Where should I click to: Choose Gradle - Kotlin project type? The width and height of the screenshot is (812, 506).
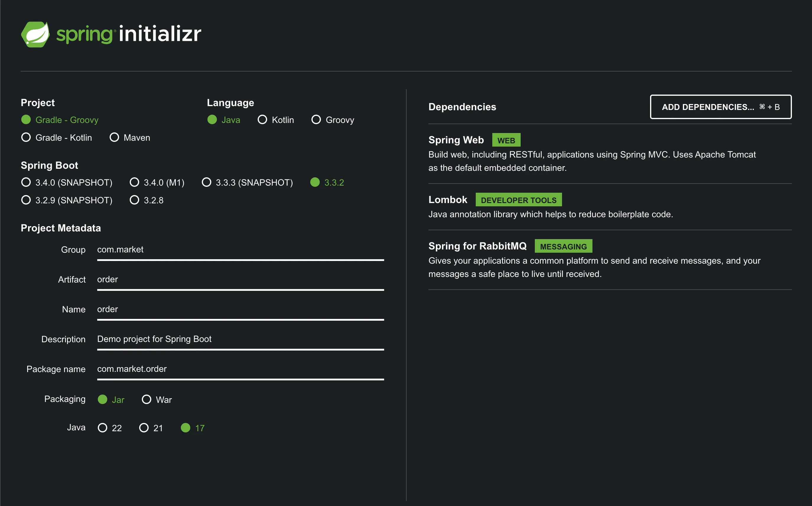pyautogui.click(x=26, y=137)
